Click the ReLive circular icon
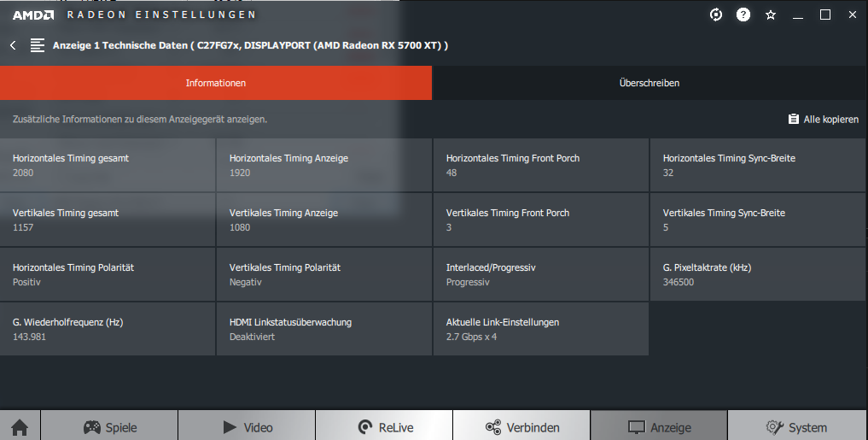The width and height of the screenshot is (868, 440). 365,427
